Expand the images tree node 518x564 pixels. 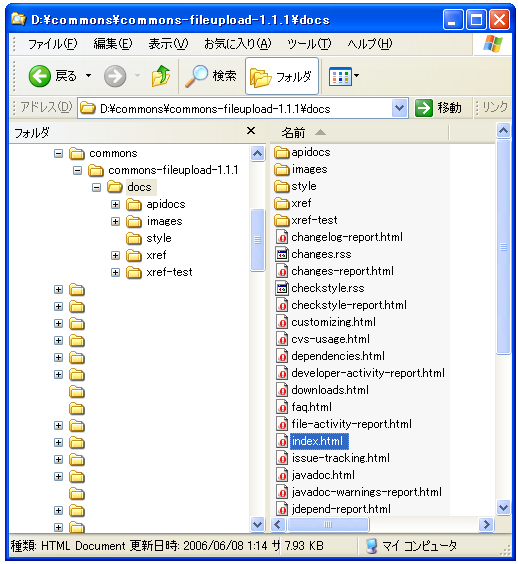[115, 221]
